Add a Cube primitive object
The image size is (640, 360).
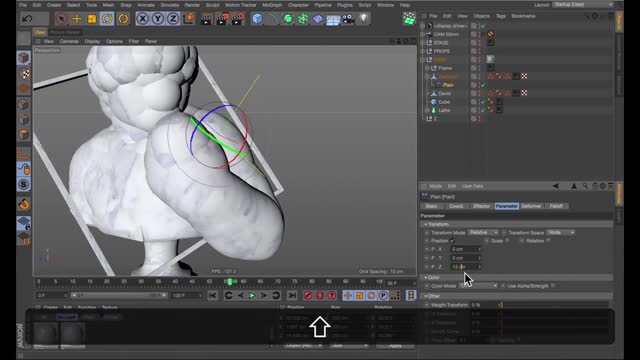click(x=257, y=19)
